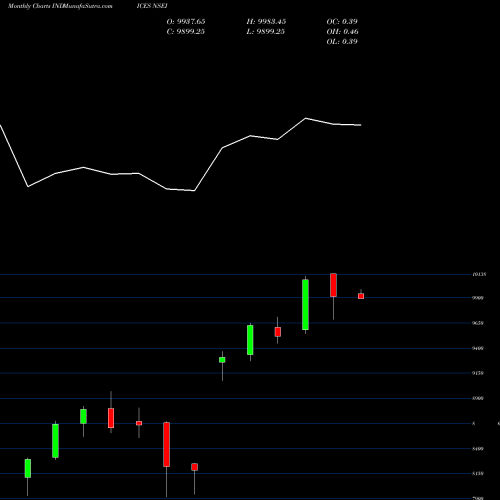The image size is (500, 500).
Task: Click the 'C: 9899.25' close value
Action: click(x=185, y=31)
